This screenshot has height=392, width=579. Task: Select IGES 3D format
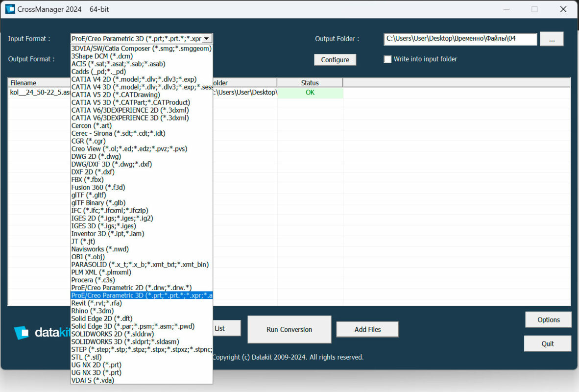point(142,226)
